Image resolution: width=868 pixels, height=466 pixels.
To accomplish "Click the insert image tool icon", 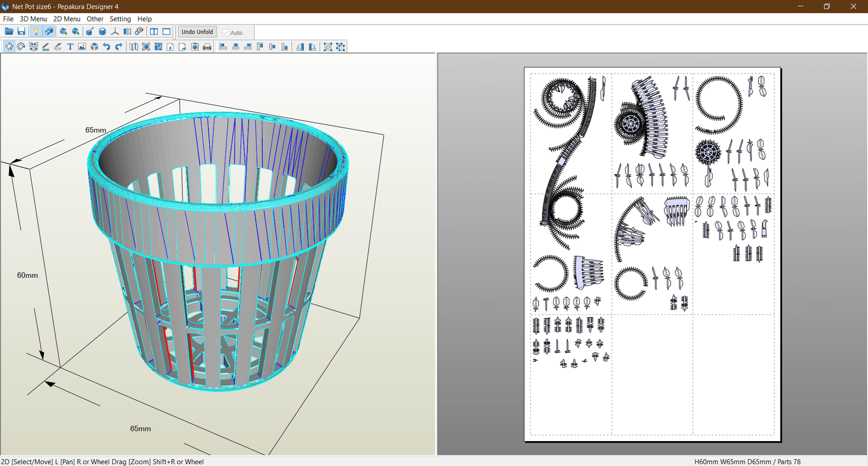I will point(82,47).
